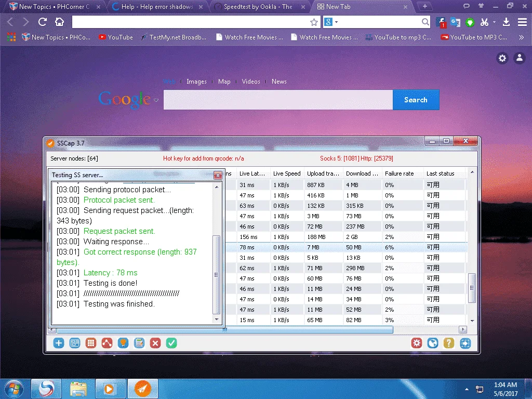
Task: Sort by the Last status column header
Action: coord(445,174)
